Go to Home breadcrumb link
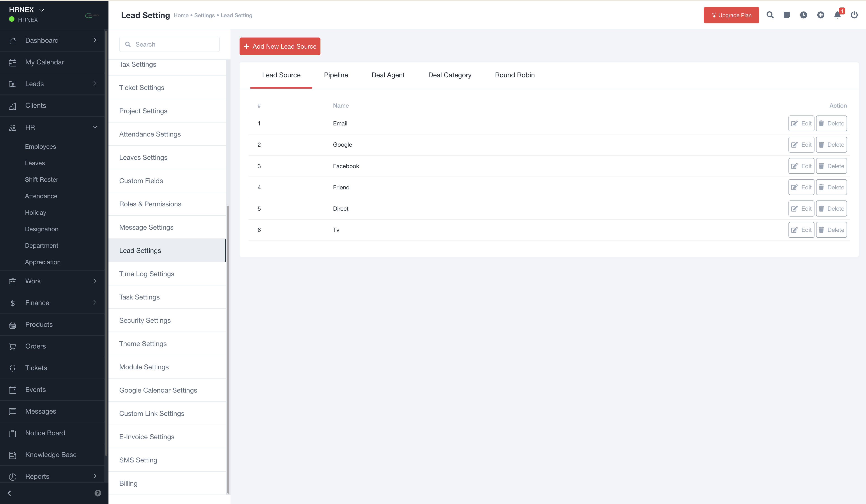The height and width of the screenshot is (504, 866). click(x=181, y=15)
